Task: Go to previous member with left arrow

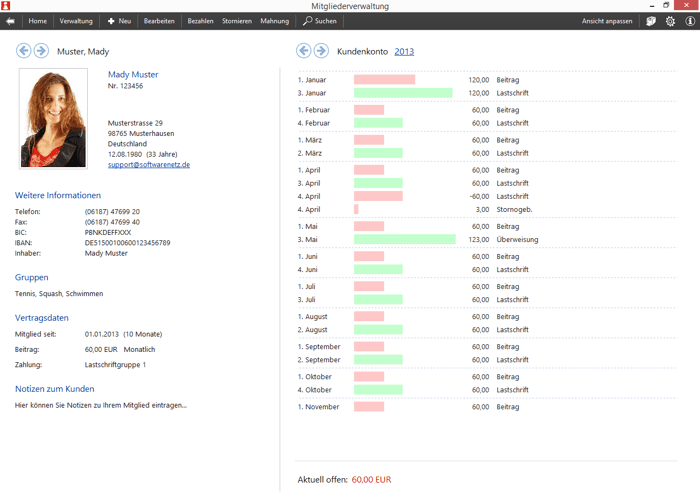Action: 24,51
